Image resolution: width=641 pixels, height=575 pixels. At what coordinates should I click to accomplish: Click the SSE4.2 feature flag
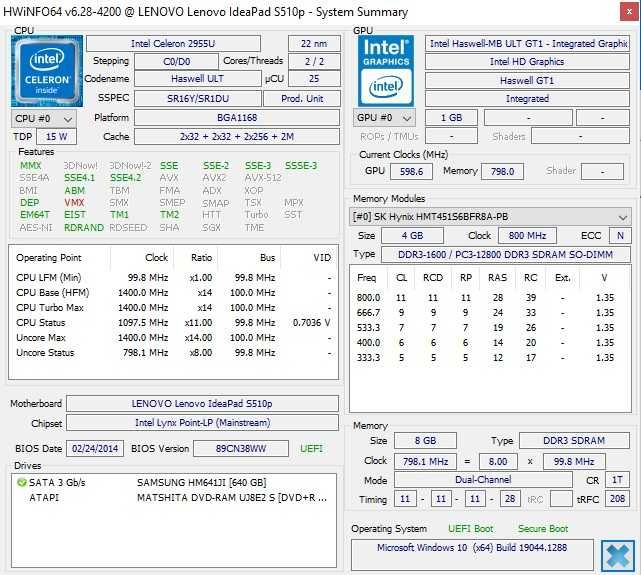point(126,178)
